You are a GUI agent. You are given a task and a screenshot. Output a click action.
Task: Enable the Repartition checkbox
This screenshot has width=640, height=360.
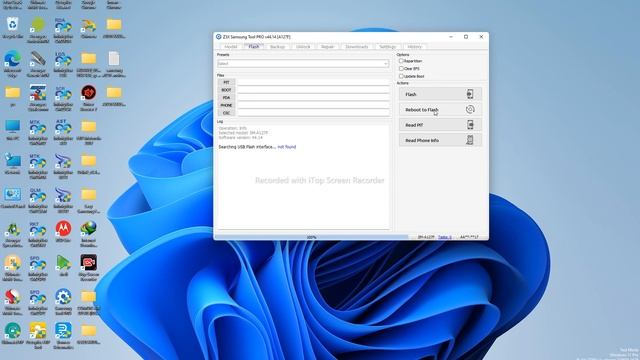(x=401, y=61)
